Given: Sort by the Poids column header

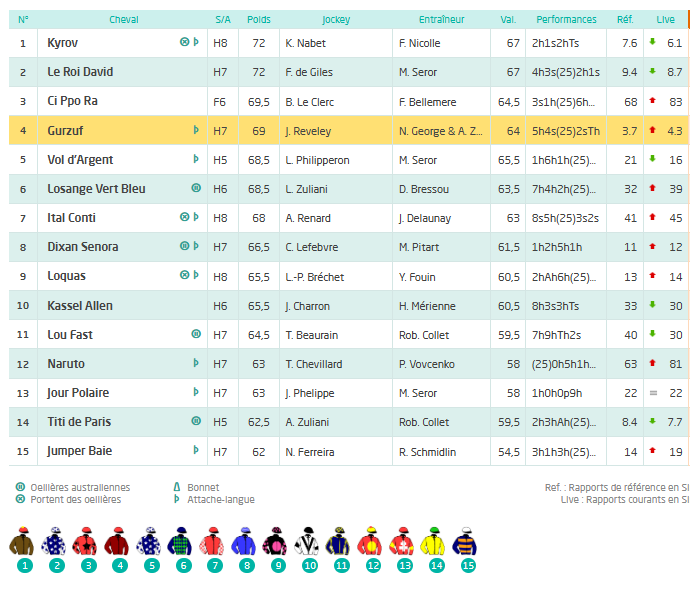Looking at the screenshot, I should 259,19.
